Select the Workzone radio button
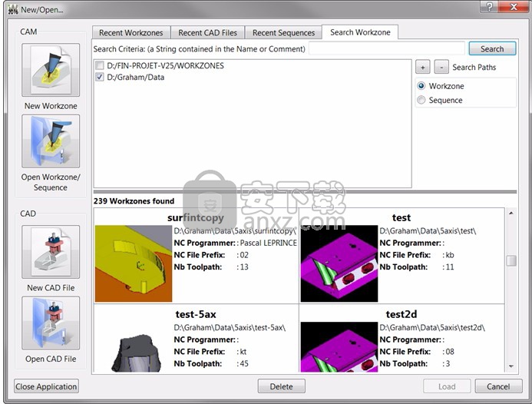 (x=421, y=86)
